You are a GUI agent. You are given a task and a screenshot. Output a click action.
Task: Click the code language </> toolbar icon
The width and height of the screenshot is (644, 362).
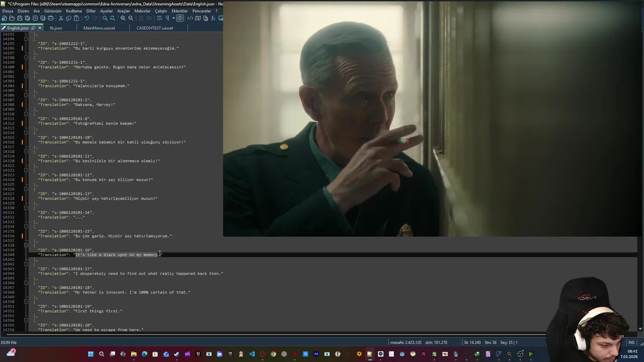190,18
